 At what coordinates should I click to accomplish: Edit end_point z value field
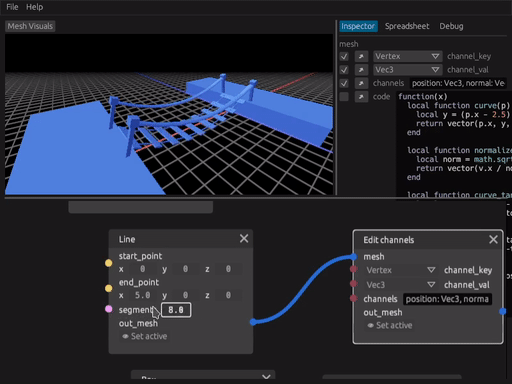point(228,295)
